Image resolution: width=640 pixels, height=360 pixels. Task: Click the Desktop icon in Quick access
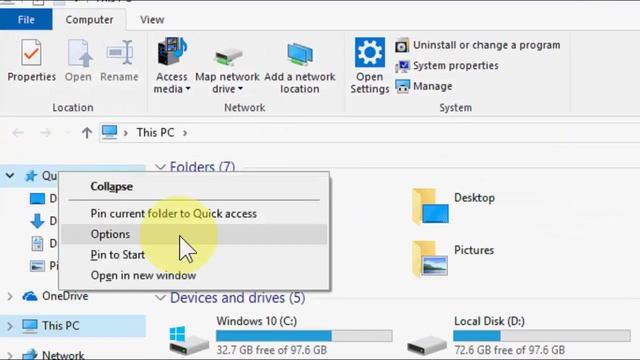pos(37,199)
